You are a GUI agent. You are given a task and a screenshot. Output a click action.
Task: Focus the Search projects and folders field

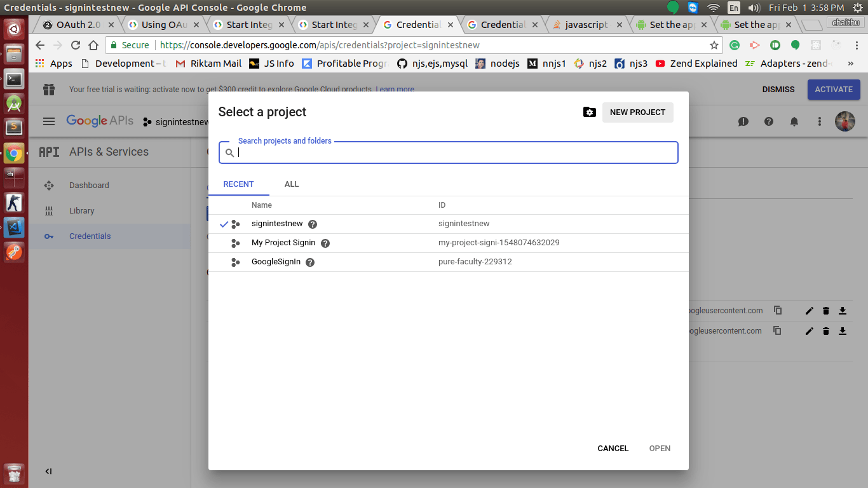point(449,152)
